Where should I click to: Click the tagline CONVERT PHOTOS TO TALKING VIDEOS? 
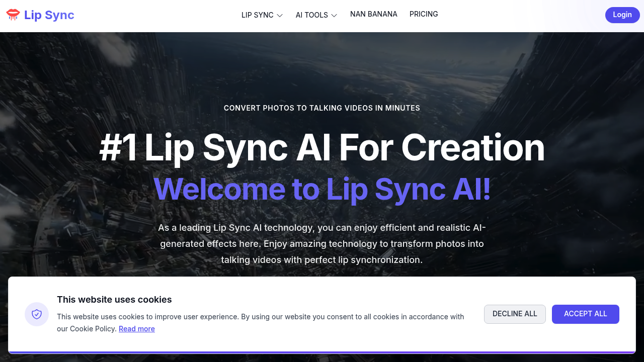[x=322, y=108]
